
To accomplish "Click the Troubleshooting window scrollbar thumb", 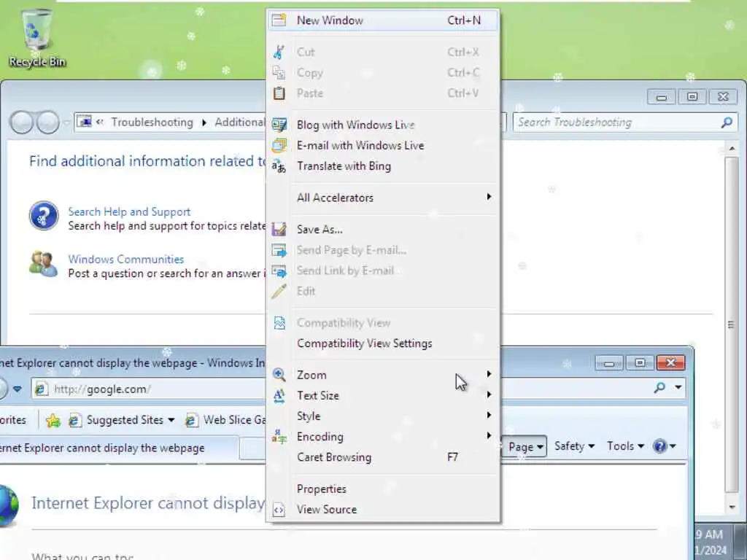I will tap(731, 324).
